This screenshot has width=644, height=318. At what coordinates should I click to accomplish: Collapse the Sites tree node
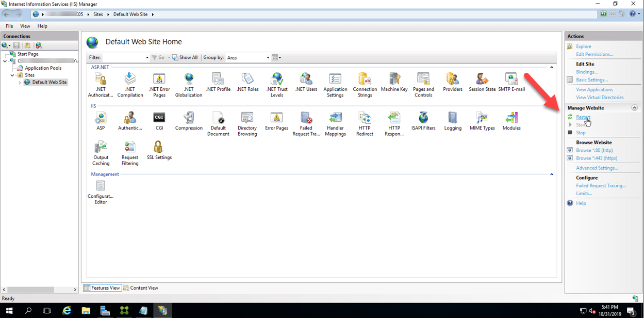tap(13, 75)
